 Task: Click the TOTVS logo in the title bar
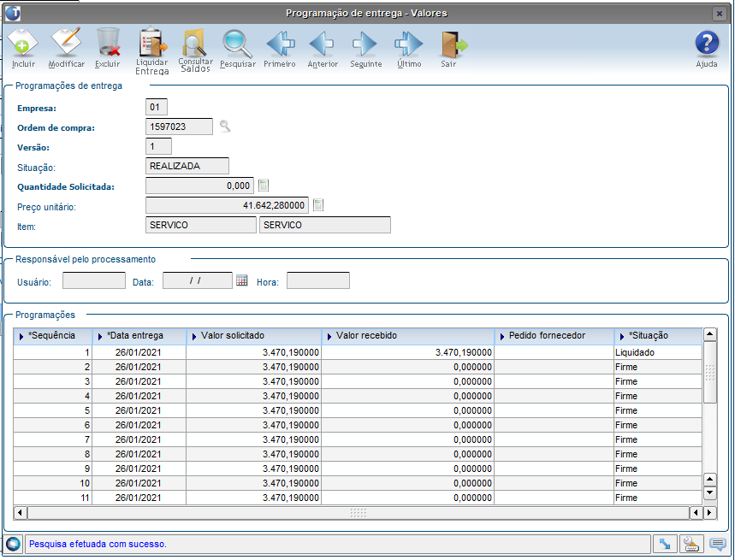pos(13,13)
